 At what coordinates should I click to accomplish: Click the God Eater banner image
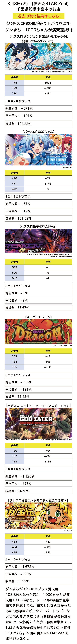click(x=38, y=423)
